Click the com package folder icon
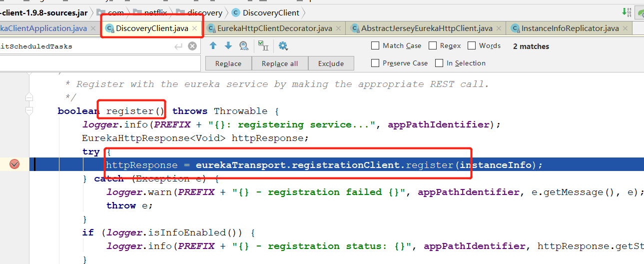 coord(100,12)
